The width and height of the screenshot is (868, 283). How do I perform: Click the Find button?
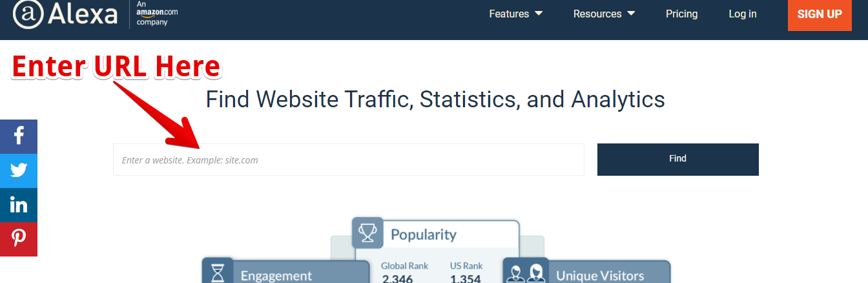[x=677, y=160]
